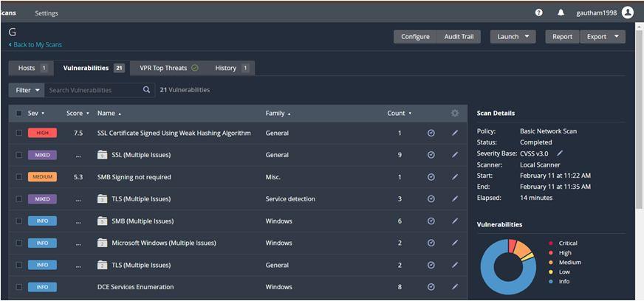
Task: Sort by the Sev column header
Action: click(36, 113)
